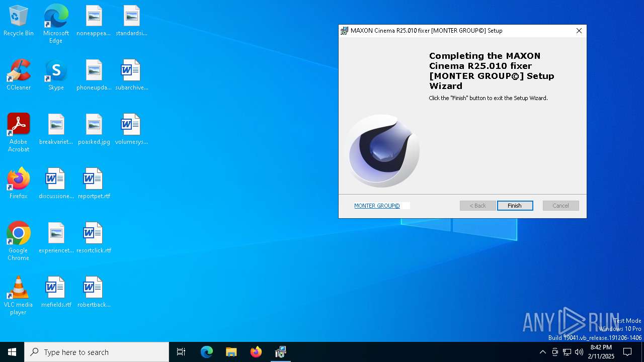Viewport: 644px width, 362px height.
Task: Open File Explorer from the taskbar
Action: (231, 352)
